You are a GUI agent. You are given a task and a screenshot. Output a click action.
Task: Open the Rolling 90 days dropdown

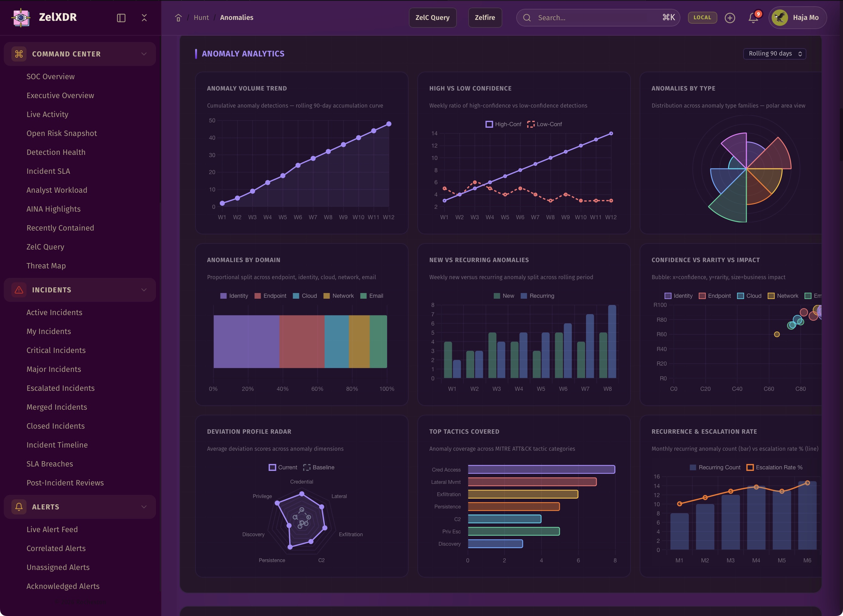pos(774,54)
